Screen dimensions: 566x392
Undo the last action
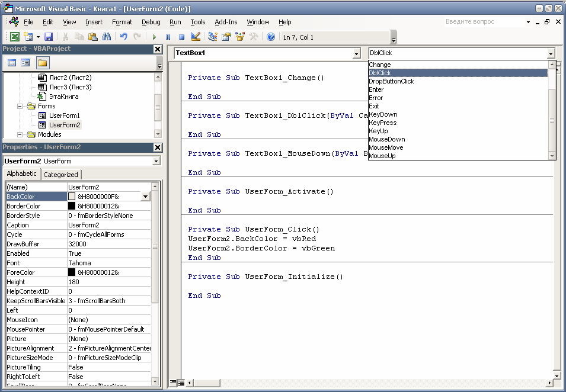pos(124,37)
